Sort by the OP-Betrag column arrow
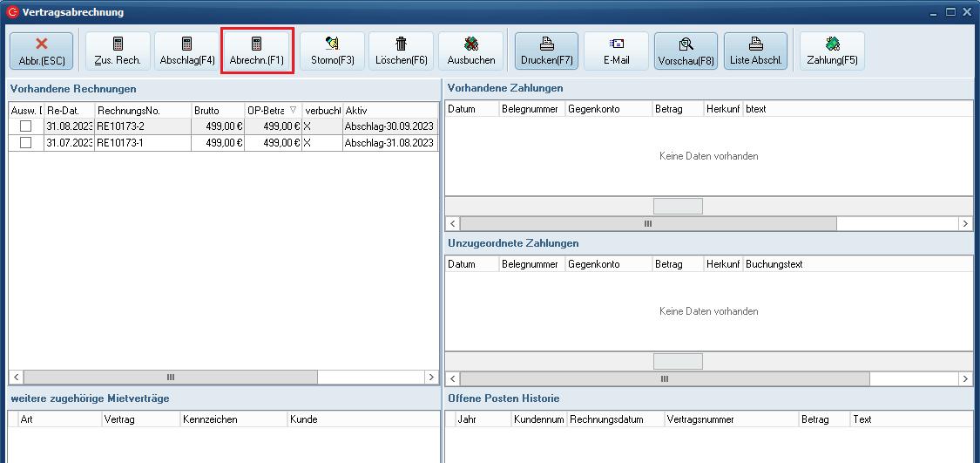This screenshot has height=463, width=980. click(293, 111)
